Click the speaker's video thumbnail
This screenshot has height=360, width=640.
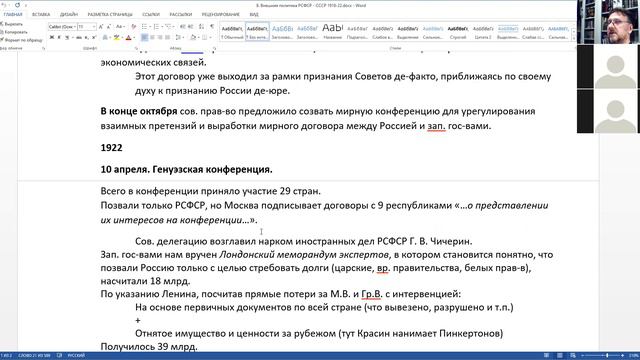click(x=608, y=22)
